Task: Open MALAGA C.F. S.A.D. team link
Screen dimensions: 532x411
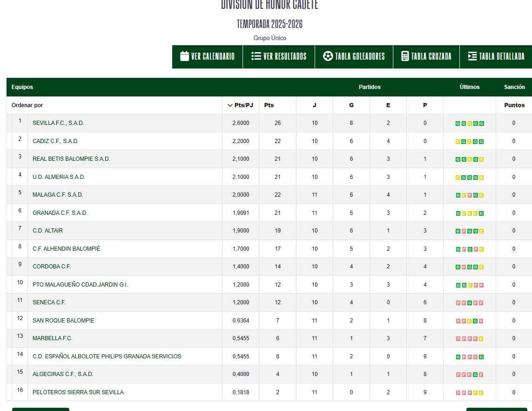Action: click(x=58, y=195)
